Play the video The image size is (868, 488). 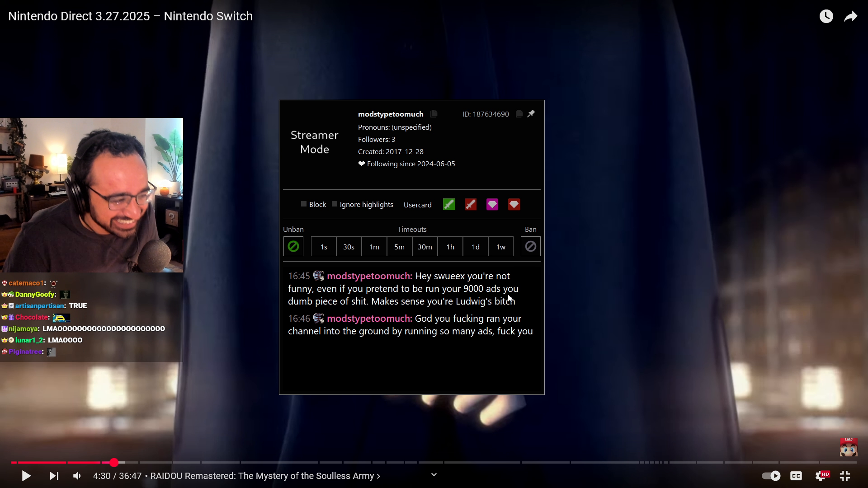coord(26,476)
